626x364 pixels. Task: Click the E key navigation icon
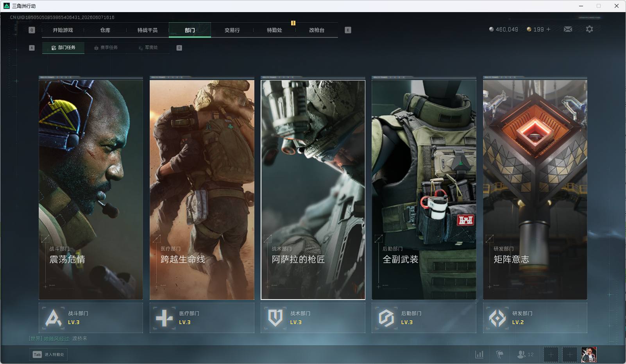pos(348,30)
